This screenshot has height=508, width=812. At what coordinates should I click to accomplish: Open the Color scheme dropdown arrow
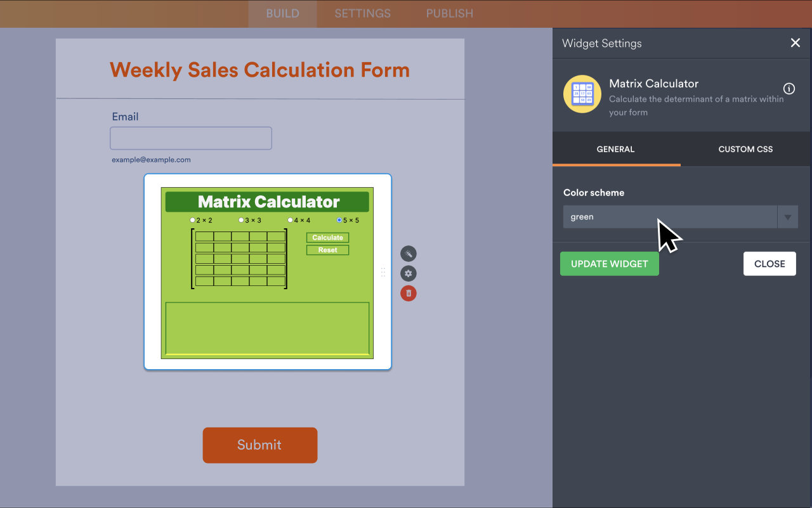787,217
